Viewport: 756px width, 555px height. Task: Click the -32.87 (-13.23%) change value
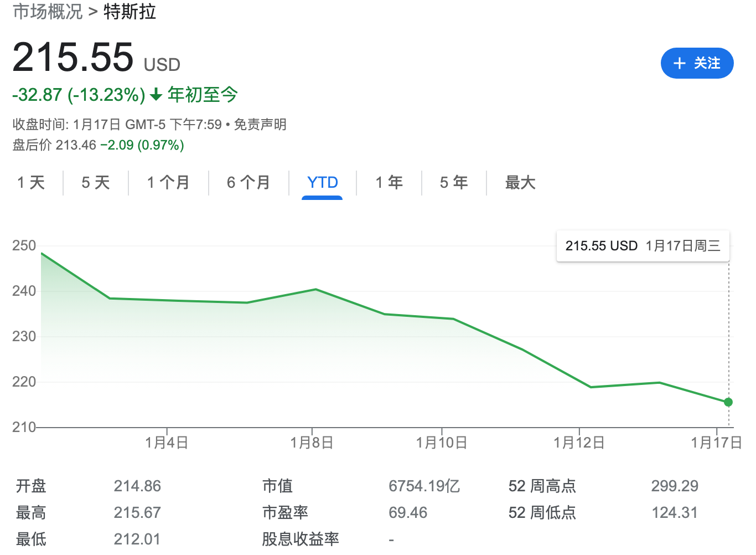[x=79, y=95]
